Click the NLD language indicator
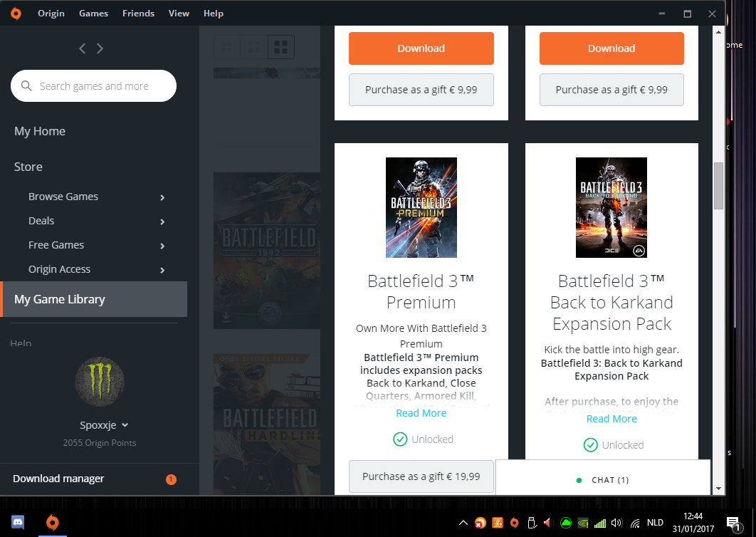 (655, 523)
